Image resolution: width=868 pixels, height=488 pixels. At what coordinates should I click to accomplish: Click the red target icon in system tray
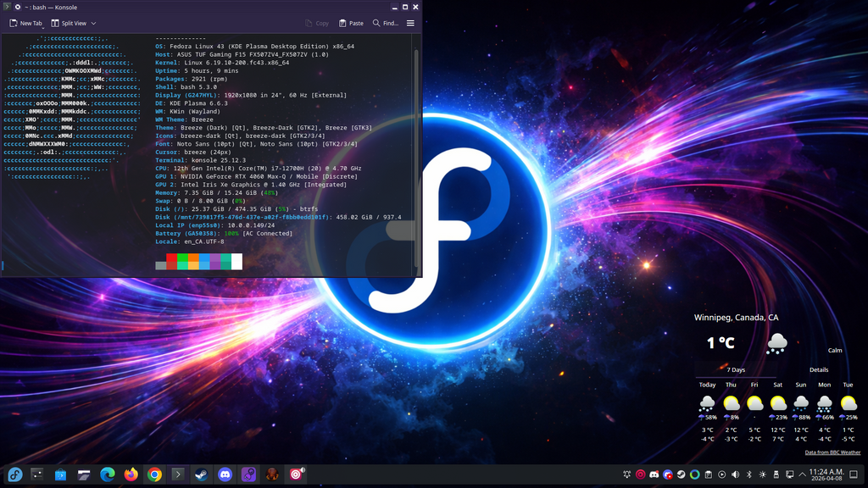(x=641, y=474)
